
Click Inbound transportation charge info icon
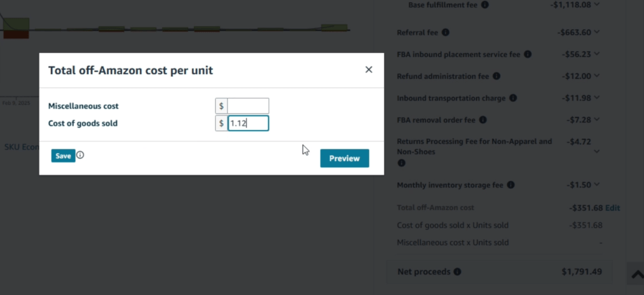tap(512, 98)
